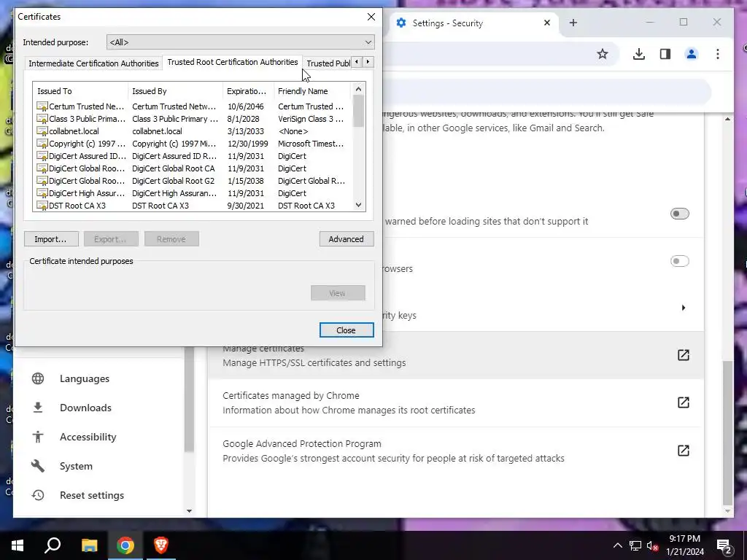Click the certificate list scrollbar thumb
This screenshot has width=747, height=560.
click(x=358, y=111)
